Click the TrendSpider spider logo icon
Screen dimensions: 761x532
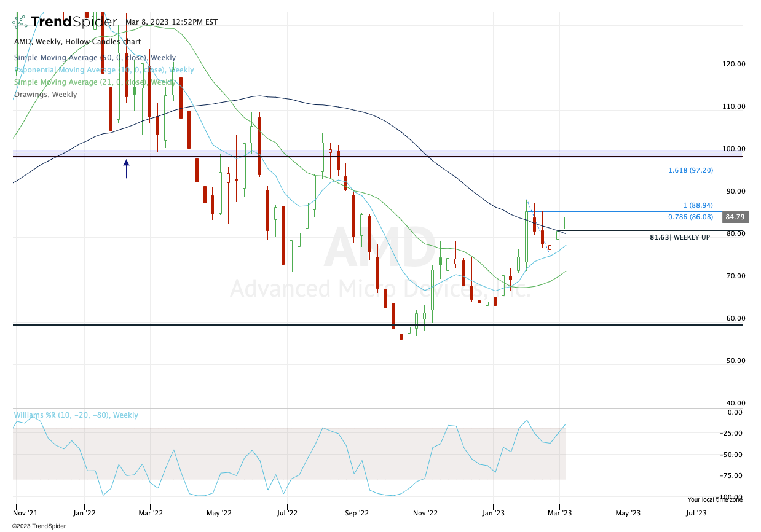20,22
